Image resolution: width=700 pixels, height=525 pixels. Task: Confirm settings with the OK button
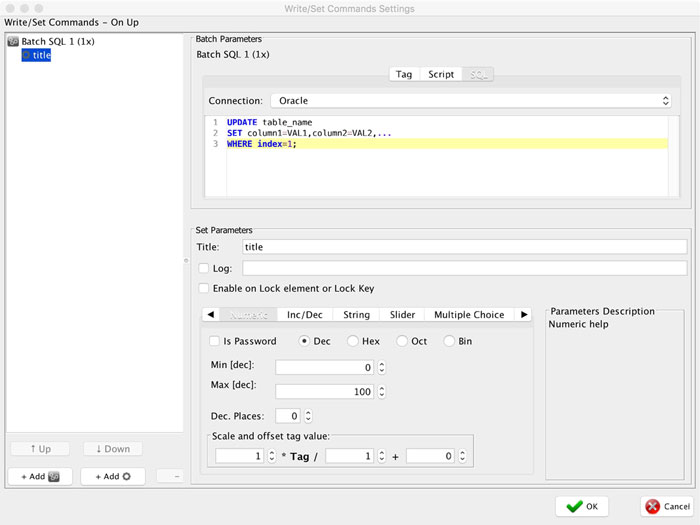pos(582,507)
